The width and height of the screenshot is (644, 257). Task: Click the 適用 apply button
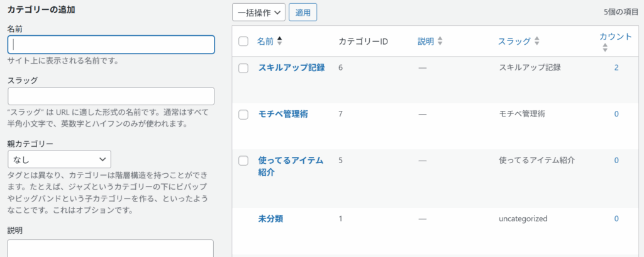[303, 13]
